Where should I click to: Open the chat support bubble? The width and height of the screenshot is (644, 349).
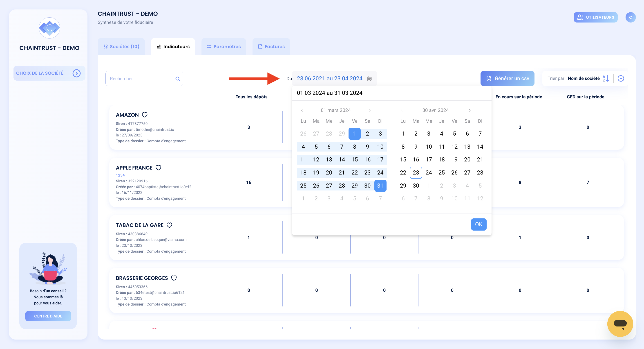point(620,324)
